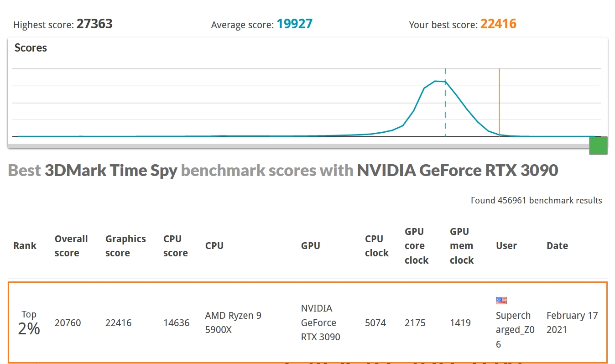Image resolution: width=615 pixels, height=364 pixels.
Task: Click the average score value 19927
Action: click(294, 24)
